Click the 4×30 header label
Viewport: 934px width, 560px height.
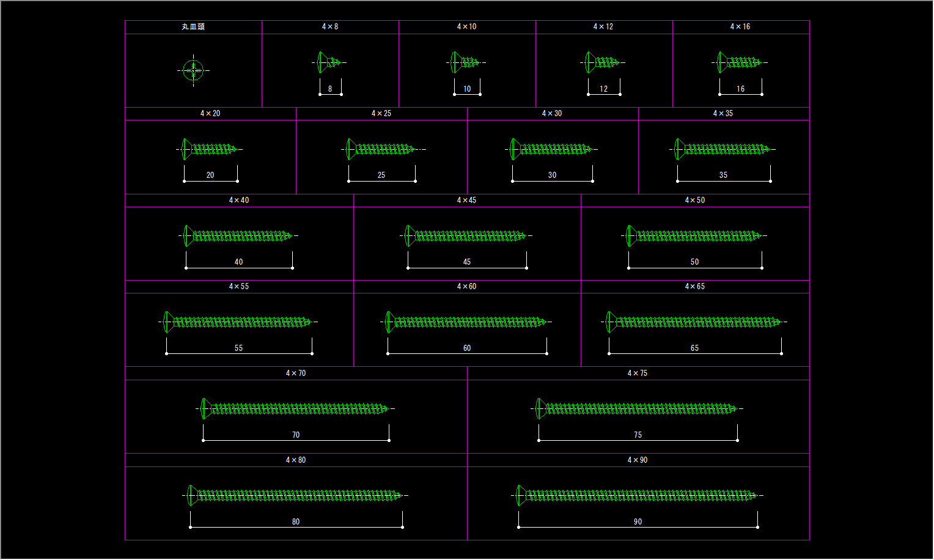552,114
